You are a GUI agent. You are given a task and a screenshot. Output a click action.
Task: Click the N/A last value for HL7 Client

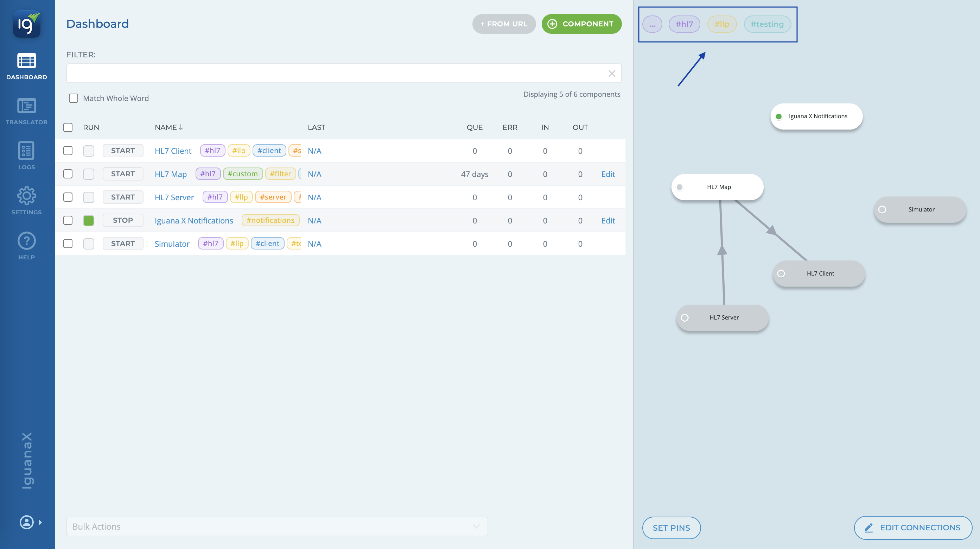(314, 151)
